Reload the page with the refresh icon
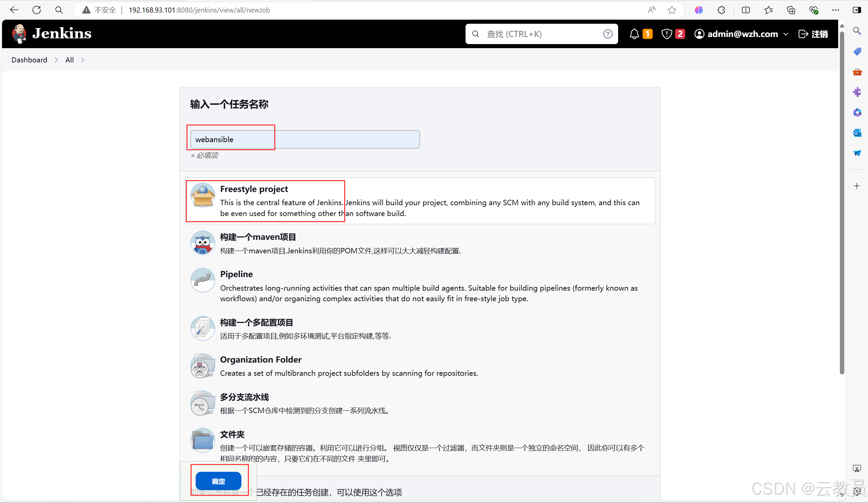The height and width of the screenshot is (503, 868). click(x=37, y=10)
